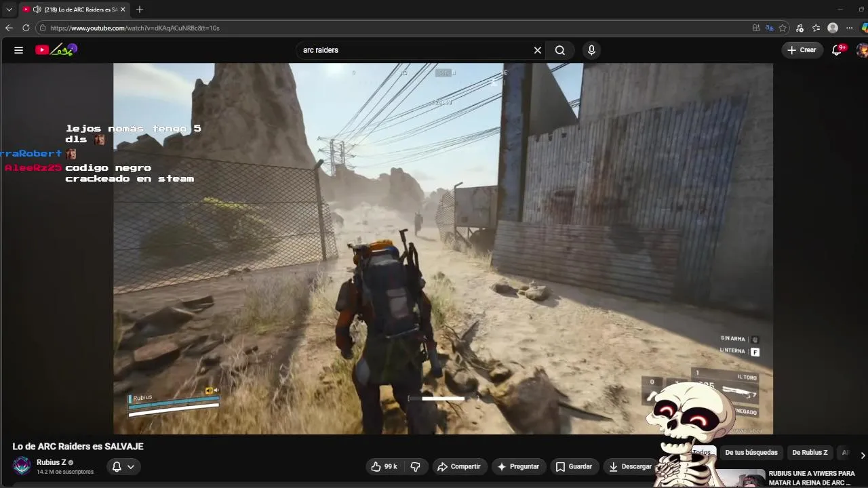Like the video (99 k)
868x488 pixels.
[x=384, y=466]
